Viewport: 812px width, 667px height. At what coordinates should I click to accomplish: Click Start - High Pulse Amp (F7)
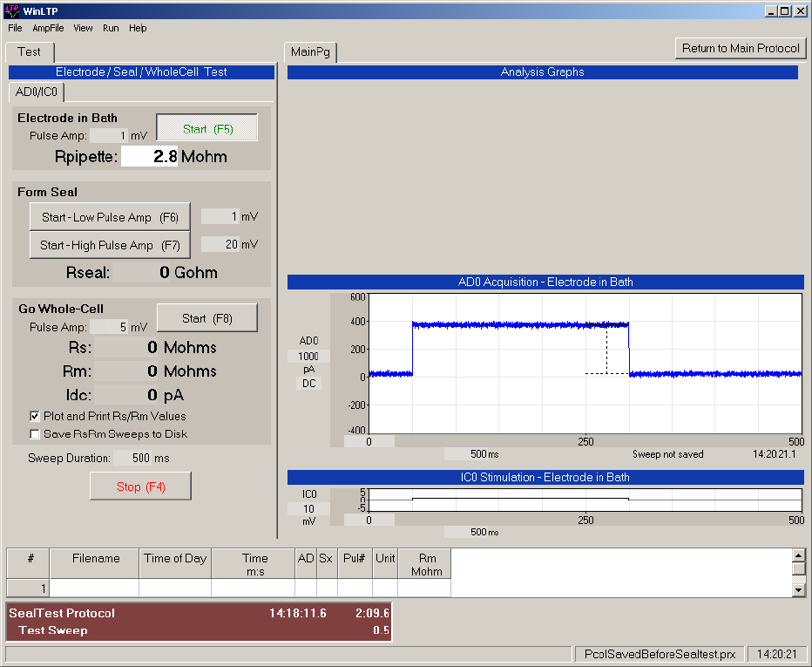click(x=110, y=245)
